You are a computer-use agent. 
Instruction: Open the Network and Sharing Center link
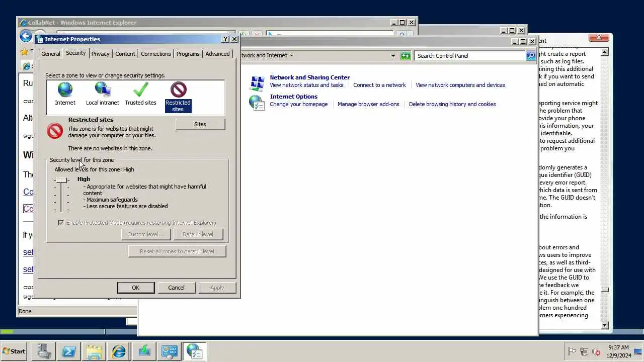(x=310, y=77)
